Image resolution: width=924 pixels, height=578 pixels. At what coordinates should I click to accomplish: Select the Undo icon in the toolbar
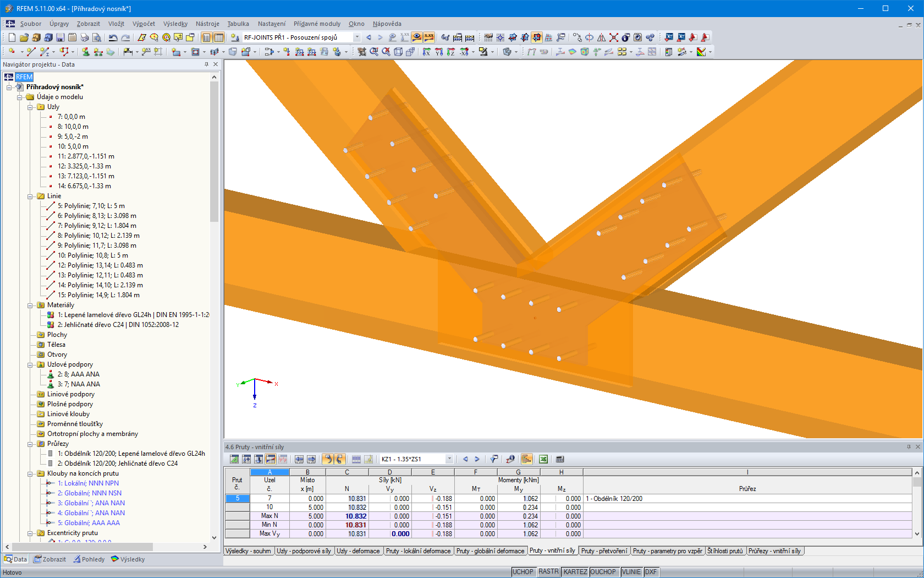point(113,37)
